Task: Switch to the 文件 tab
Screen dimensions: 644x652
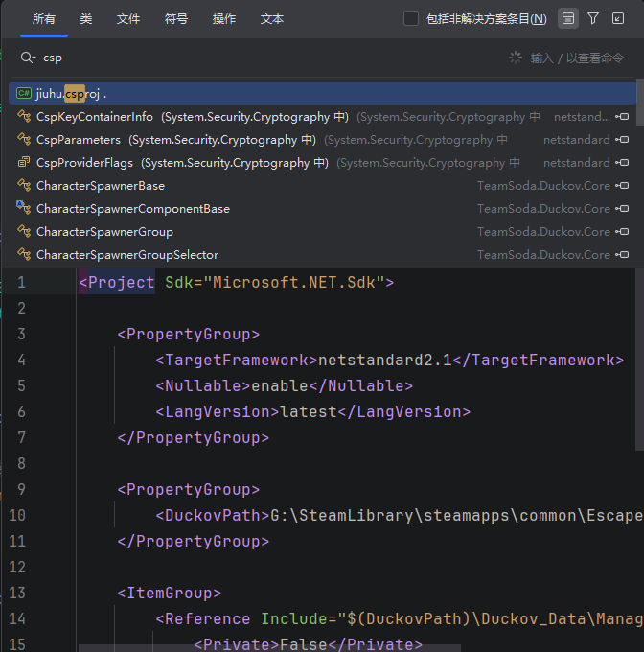Action: [x=128, y=19]
